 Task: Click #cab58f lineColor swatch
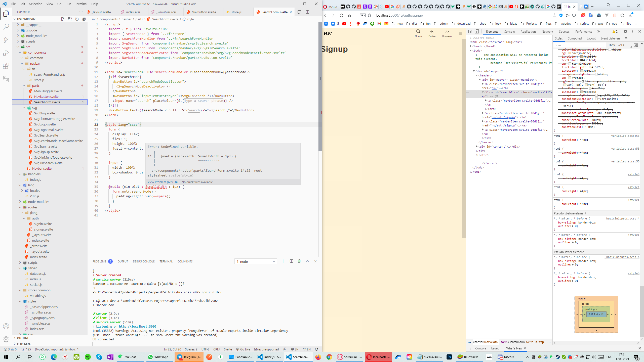[x=582, y=57]
